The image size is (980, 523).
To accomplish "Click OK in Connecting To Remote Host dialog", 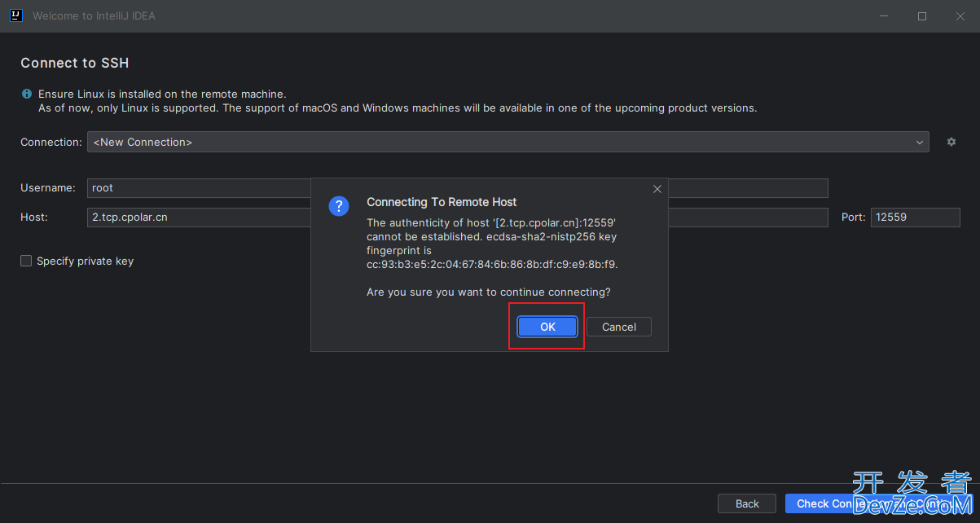I will click(547, 327).
